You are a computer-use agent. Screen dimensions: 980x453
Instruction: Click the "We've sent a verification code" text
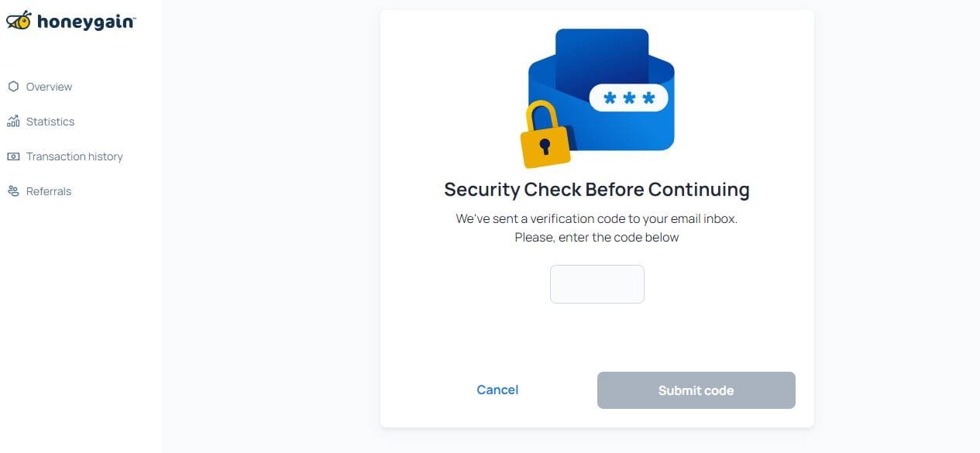point(597,218)
